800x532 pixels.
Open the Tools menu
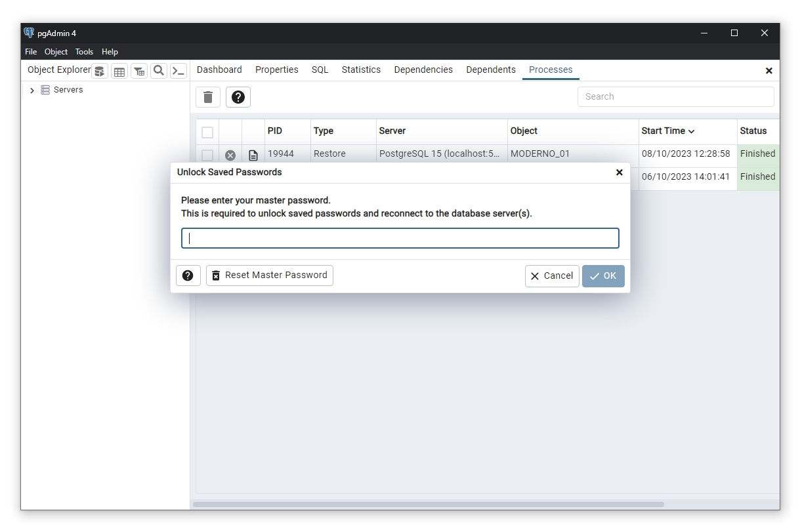click(x=84, y=52)
